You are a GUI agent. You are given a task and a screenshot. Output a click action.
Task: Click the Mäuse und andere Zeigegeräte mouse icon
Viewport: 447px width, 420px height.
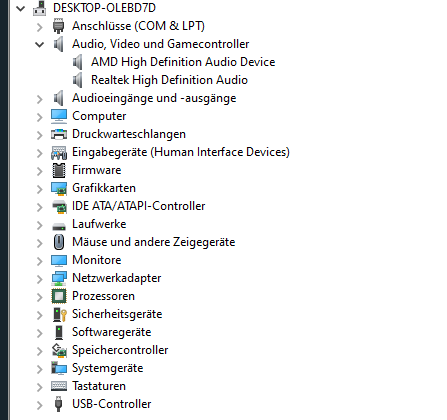click(59, 242)
